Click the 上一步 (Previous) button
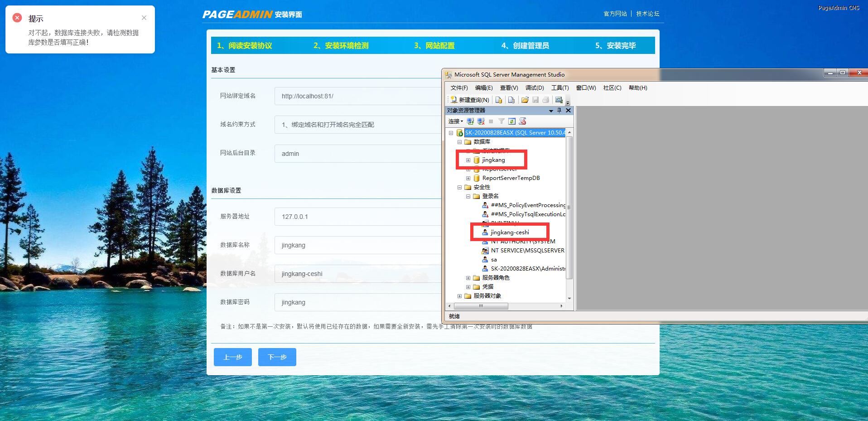Screen dimensions: 868x421 click(233, 357)
